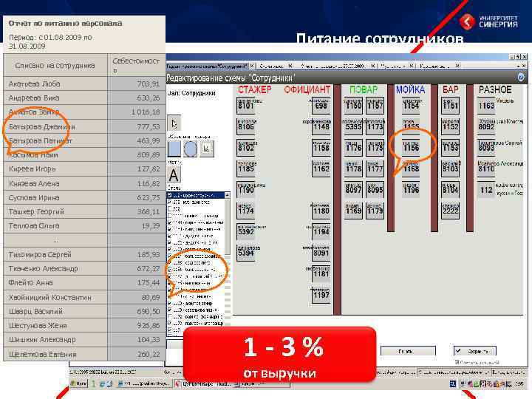Select table 5395 in the cook section
Screen dimensions: 532x399
point(353,127)
